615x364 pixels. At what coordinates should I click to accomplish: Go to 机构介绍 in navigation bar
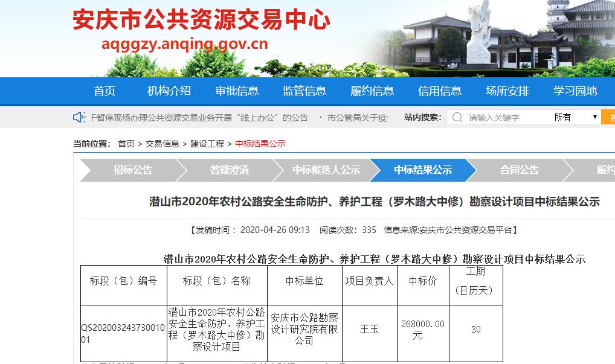(169, 91)
